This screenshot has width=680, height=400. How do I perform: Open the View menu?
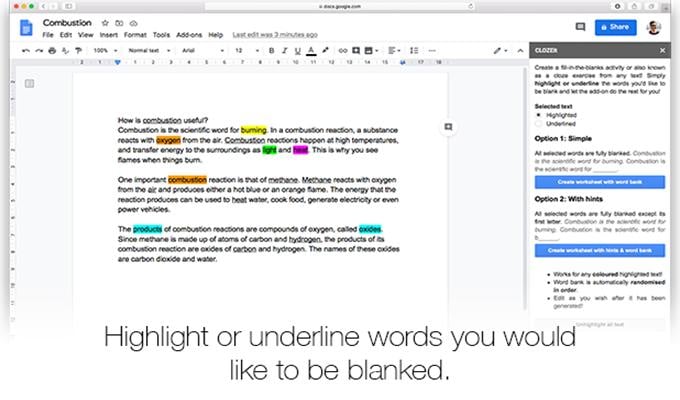coord(85,35)
